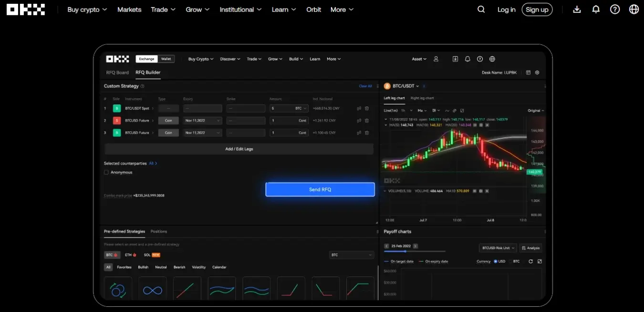The image size is (644, 312).
Task: Open the Nov 11,2022 expiry dropdown on leg 2
Action: [203, 121]
